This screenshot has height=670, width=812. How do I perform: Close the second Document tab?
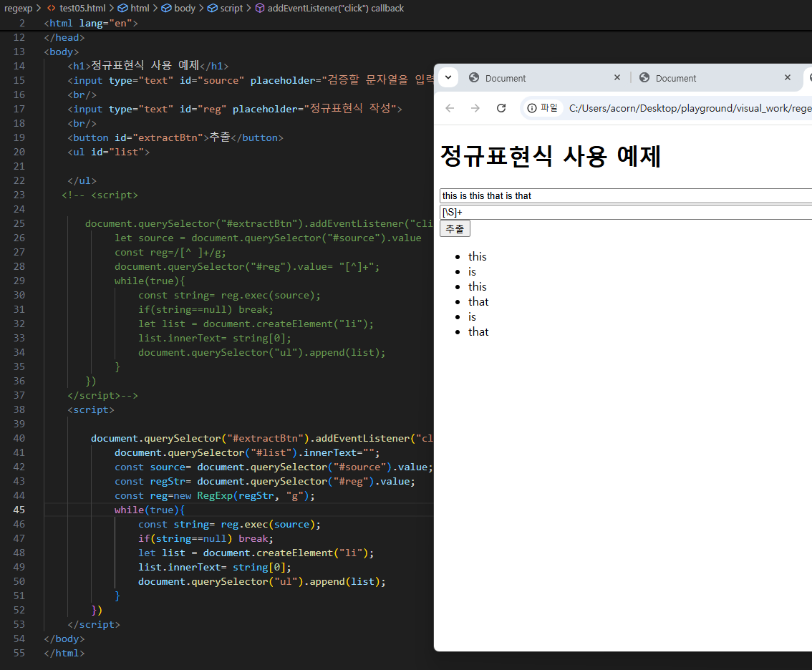787,78
